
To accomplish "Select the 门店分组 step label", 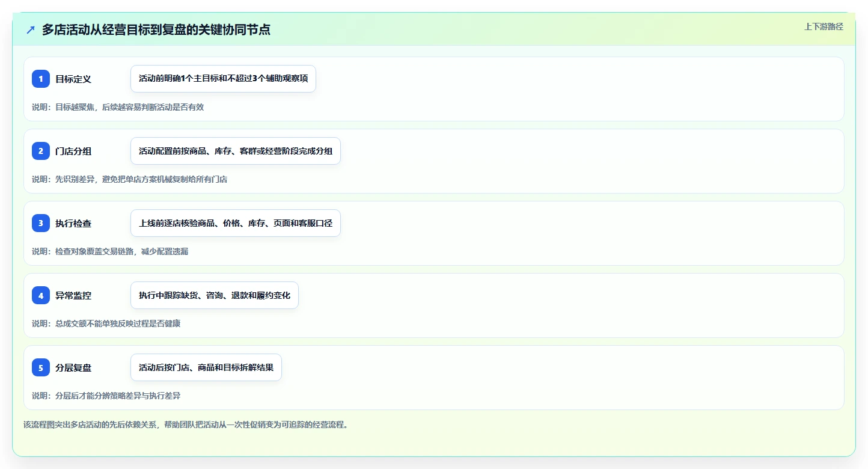I will click(x=73, y=151).
